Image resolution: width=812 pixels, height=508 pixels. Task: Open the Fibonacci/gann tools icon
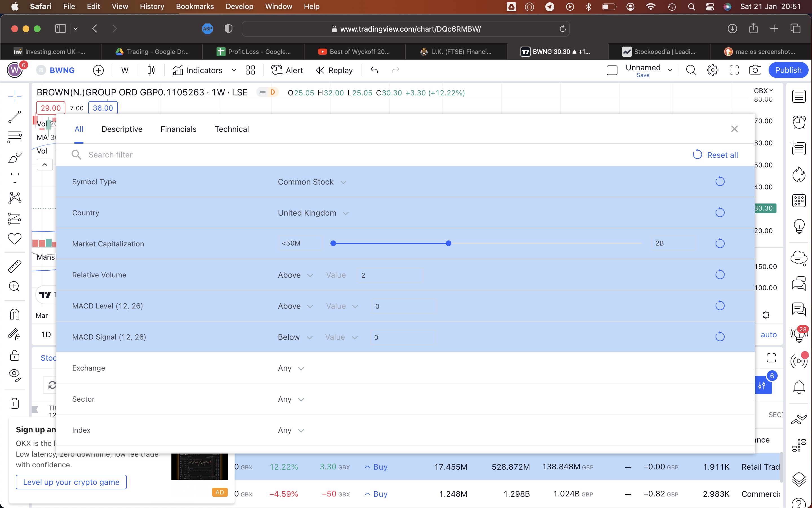(15, 137)
